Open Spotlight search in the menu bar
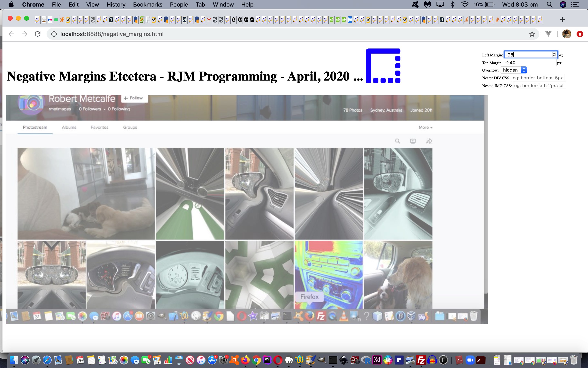588x368 pixels. point(549,4)
